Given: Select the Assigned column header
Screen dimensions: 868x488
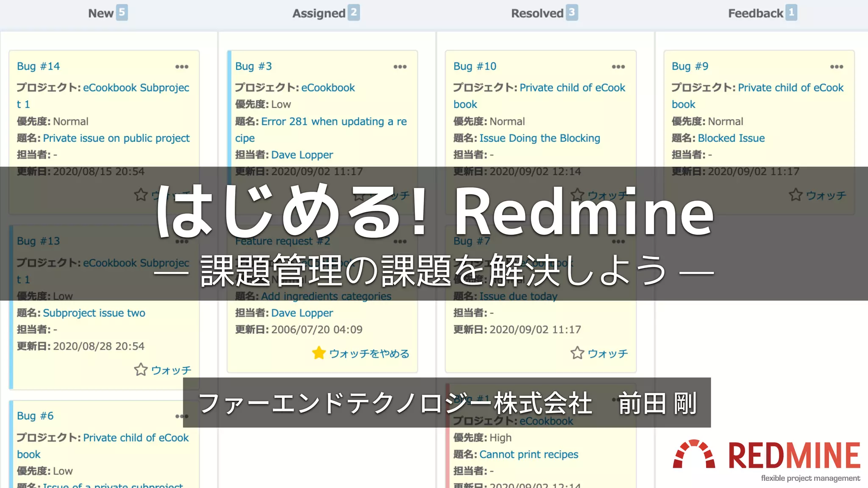Looking at the screenshot, I should pyautogui.click(x=319, y=13).
